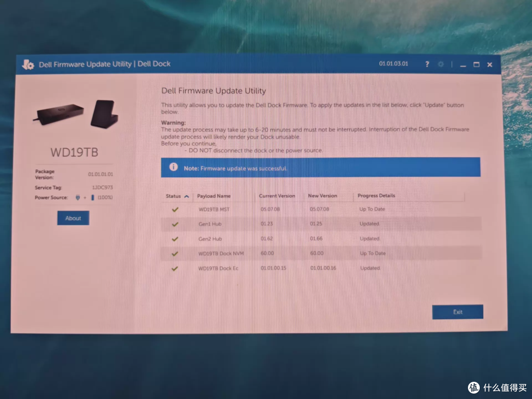532x399 pixels.
Task: Click the package version 01.01.01.01
Action: point(100,174)
